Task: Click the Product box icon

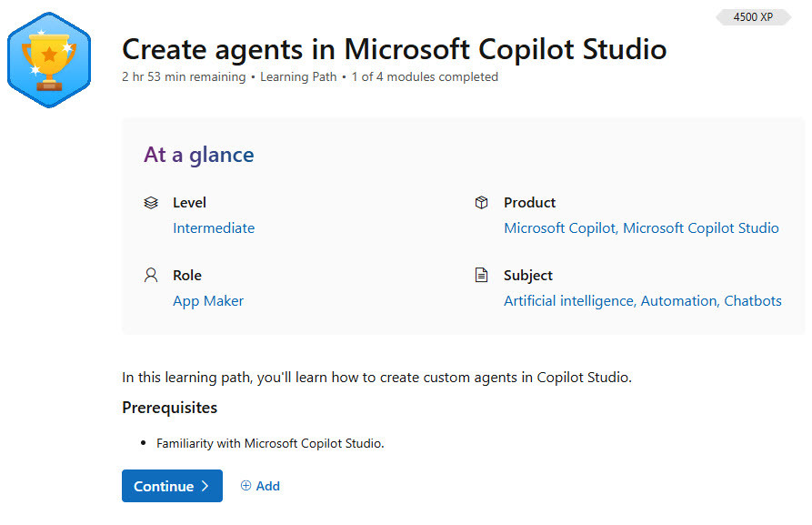Action: pos(482,203)
